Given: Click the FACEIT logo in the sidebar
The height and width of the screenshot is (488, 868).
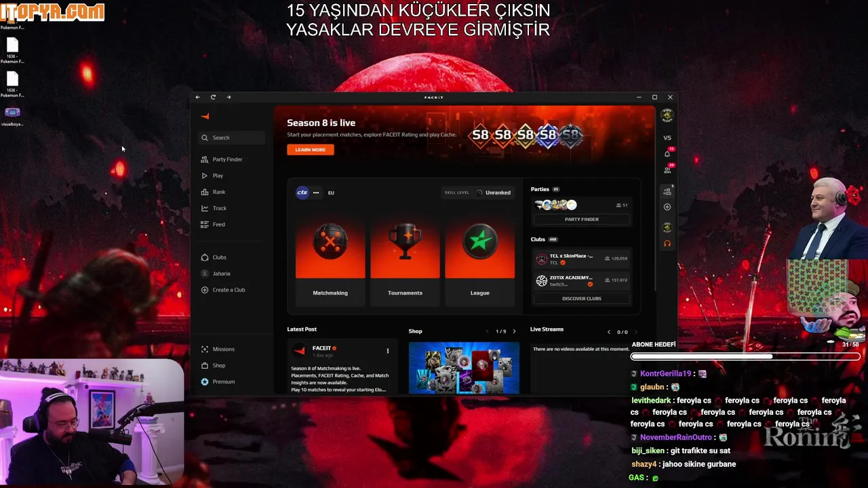Looking at the screenshot, I should coord(205,116).
